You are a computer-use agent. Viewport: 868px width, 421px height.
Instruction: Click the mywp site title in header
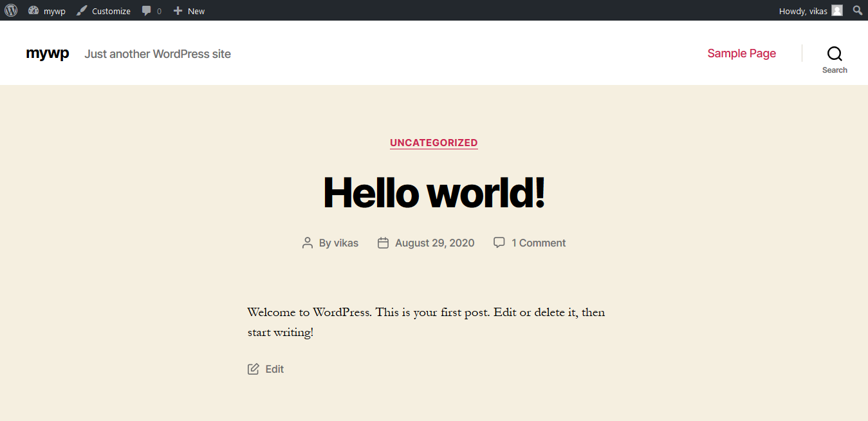point(48,53)
